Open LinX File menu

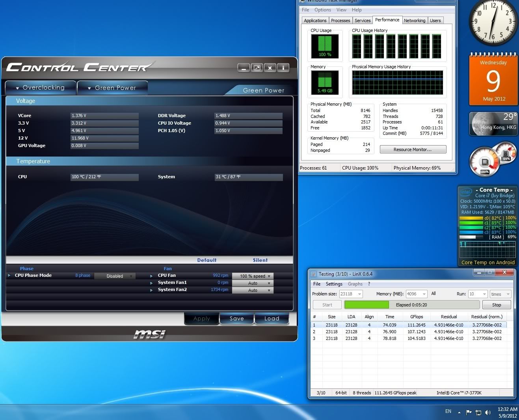coord(317,284)
